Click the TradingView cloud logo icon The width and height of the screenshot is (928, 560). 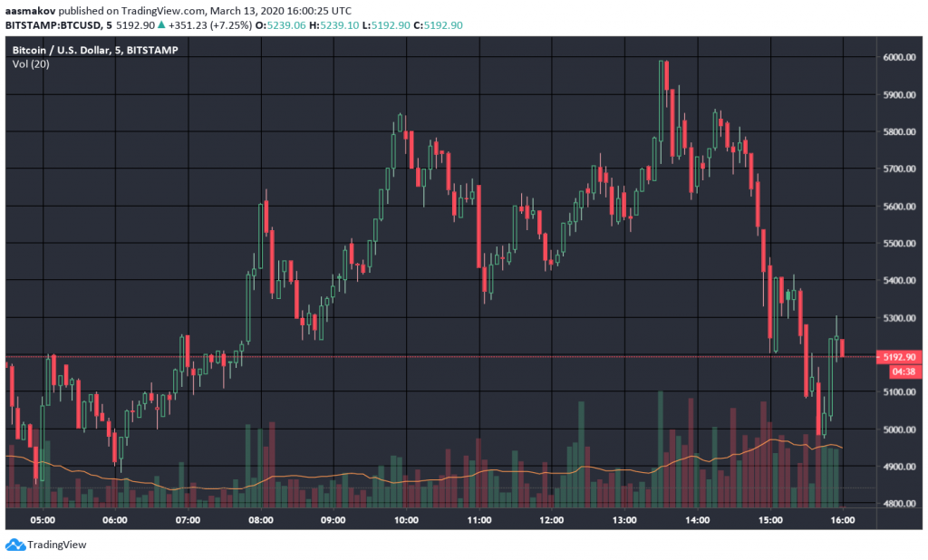[x=14, y=545]
